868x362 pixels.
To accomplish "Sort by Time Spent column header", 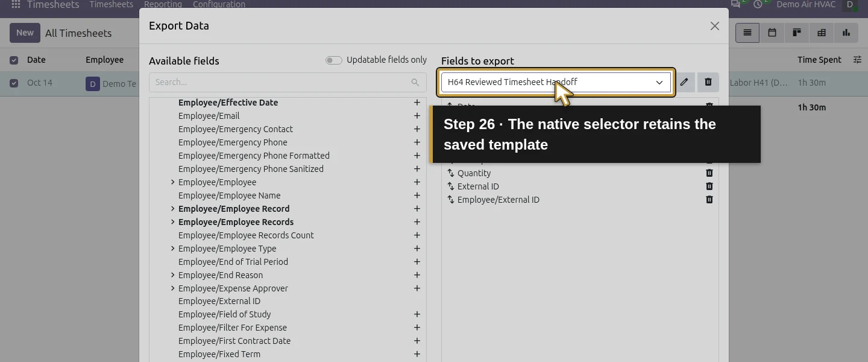I will [x=819, y=60].
